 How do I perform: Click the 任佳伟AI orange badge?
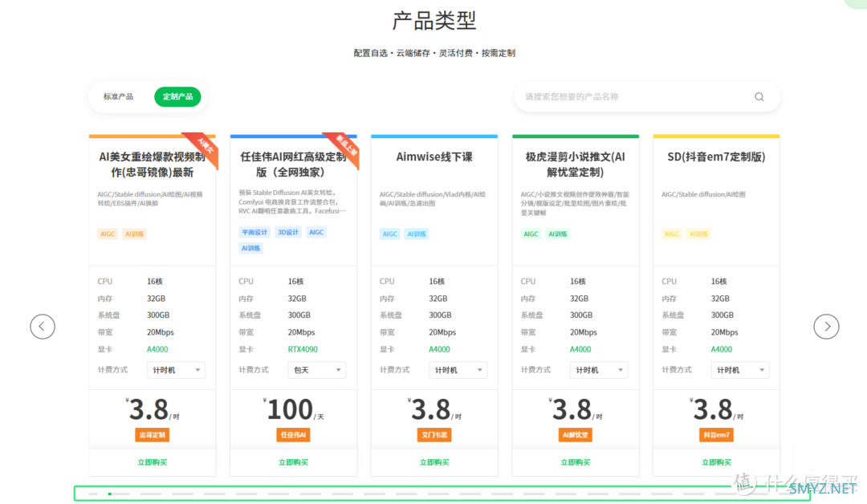[293, 435]
